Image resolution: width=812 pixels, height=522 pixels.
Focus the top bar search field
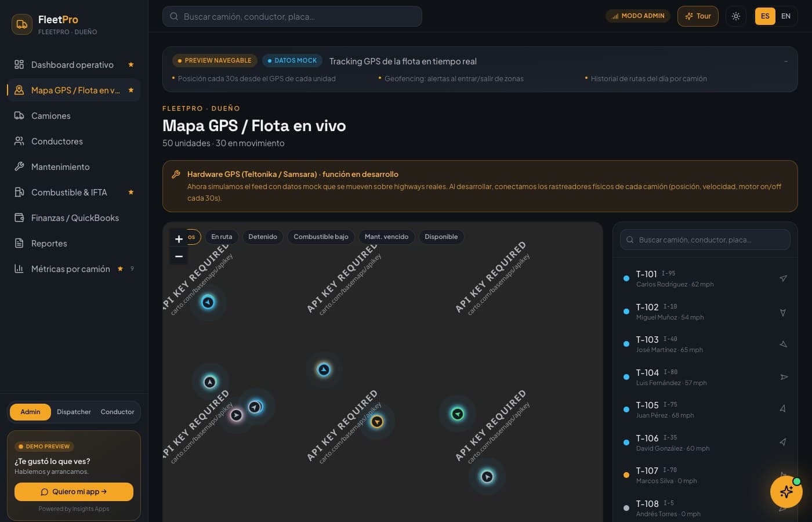pyautogui.click(x=292, y=16)
